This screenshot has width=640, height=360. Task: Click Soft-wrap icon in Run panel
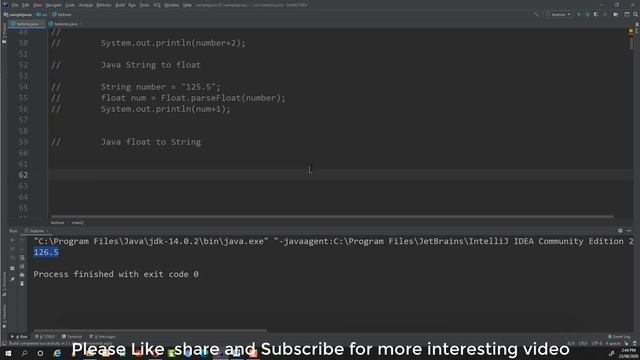(22, 258)
